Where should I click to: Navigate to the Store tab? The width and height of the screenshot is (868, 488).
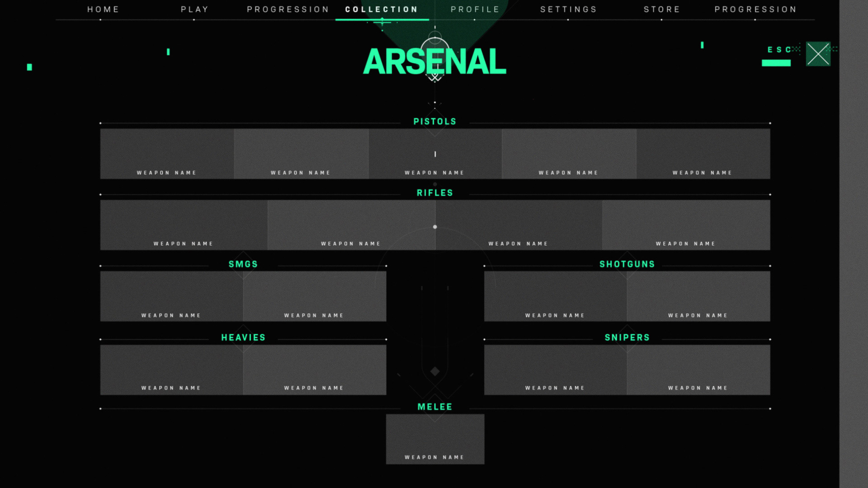pyautogui.click(x=662, y=9)
